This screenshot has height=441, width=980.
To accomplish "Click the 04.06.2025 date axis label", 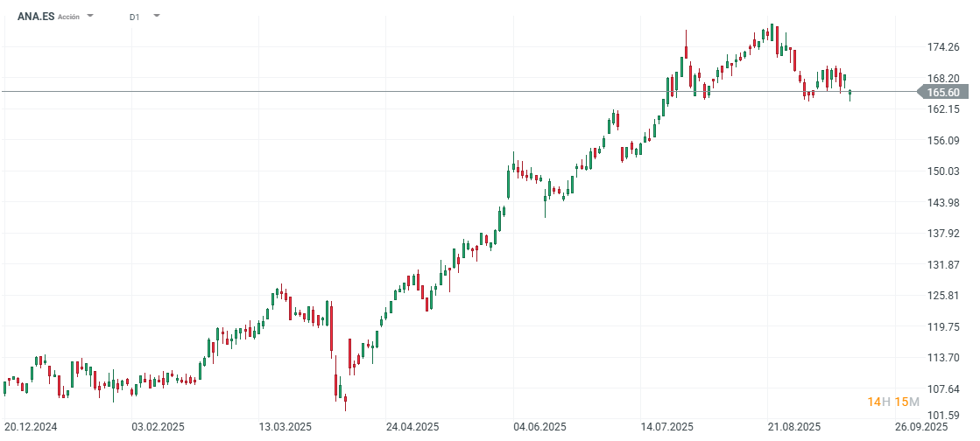I will pos(540,427).
